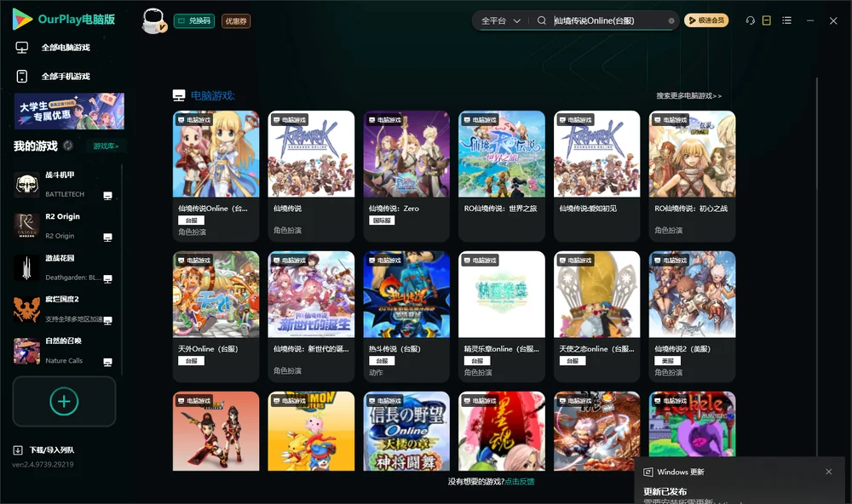The width and height of the screenshot is (852, 504).
Task: Select 自然的召唤 Nature Calls game
Action: [x=62, y=351]
